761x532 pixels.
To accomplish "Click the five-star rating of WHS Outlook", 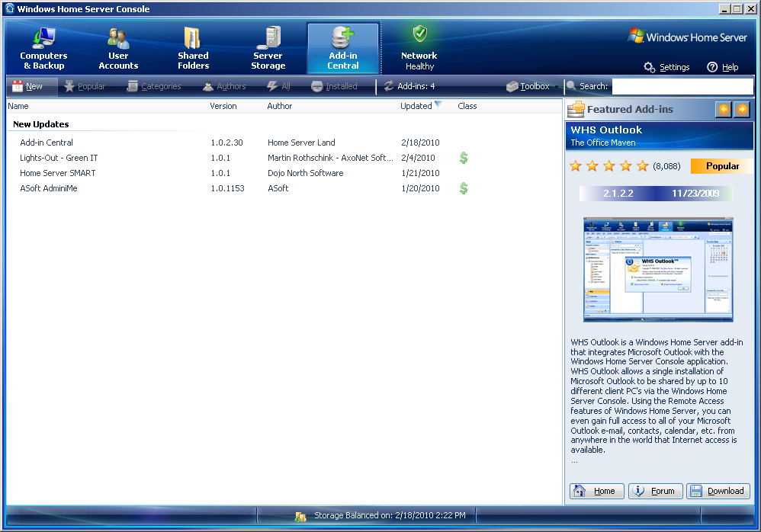I will [x=609, y=166].
